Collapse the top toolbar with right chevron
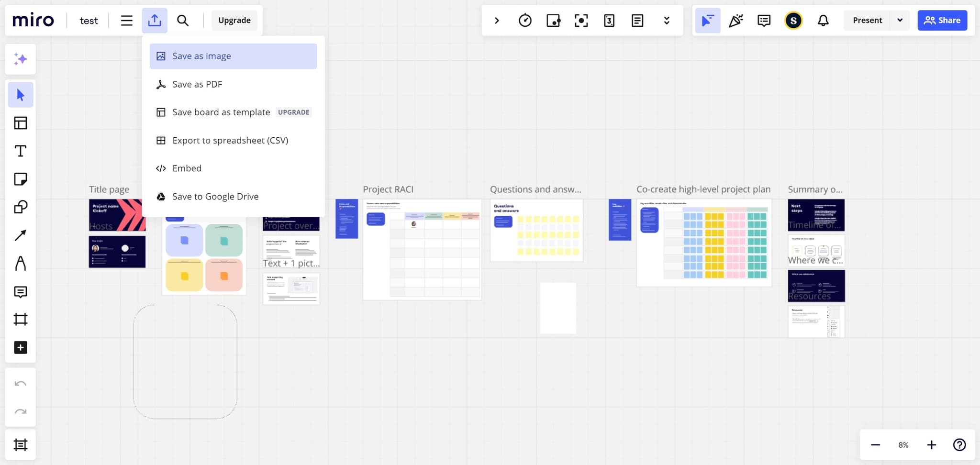This screenshot has height=465, width=980. click(497, 21)
